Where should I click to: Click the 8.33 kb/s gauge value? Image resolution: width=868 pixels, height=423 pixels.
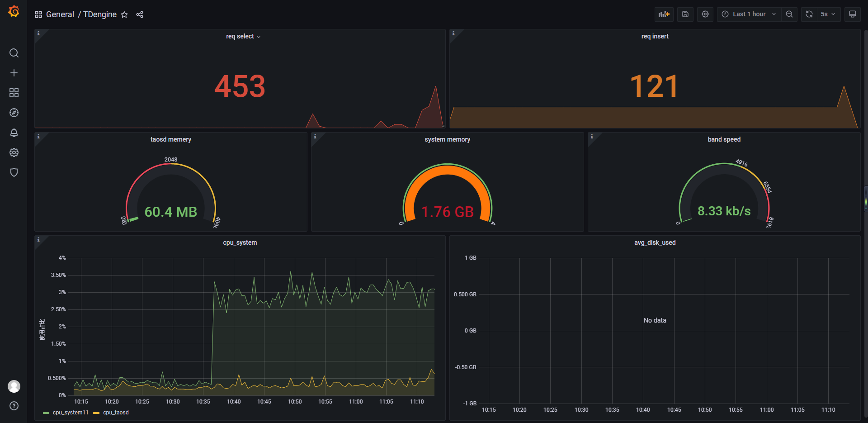pyautogui.click(x=724, y=211)
